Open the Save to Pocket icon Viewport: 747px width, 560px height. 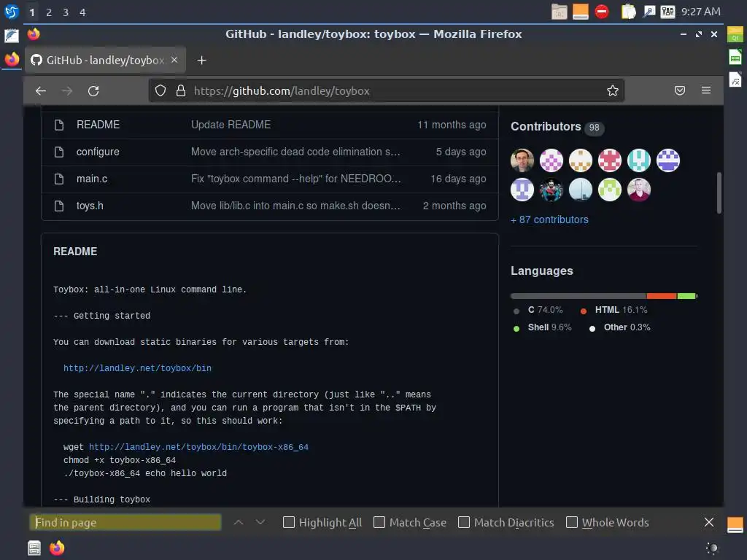(680, 90)
